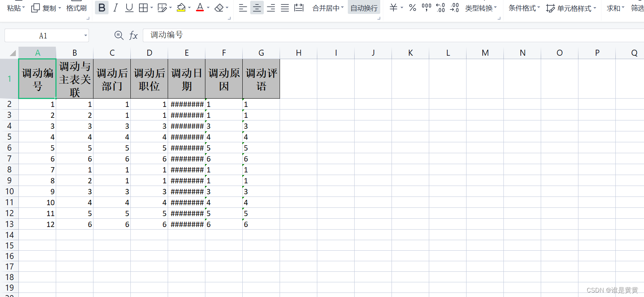Open font settings dialog launcher
Screen dimensions: 644x297
coord(229,18)
